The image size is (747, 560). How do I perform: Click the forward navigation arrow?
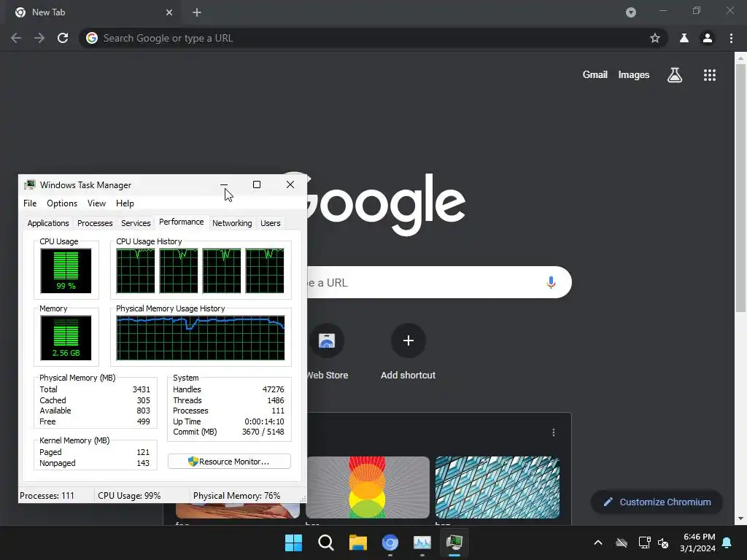tap(39, 38)
